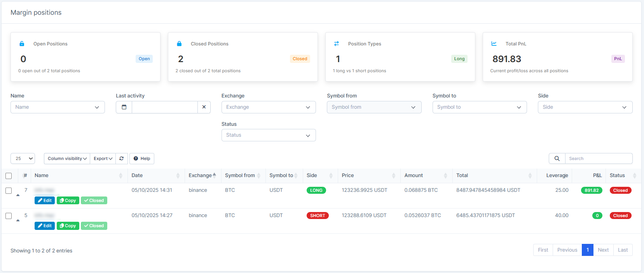Click Edit button for the LONG position
Image resolution: width=644 pixels, height=273 pixels.
pos(45,200)
